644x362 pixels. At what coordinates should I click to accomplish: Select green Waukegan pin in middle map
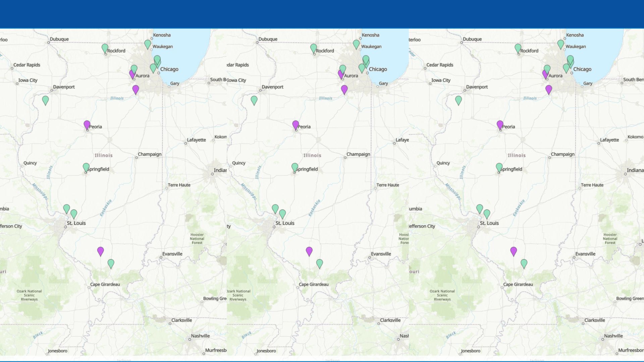356,44
